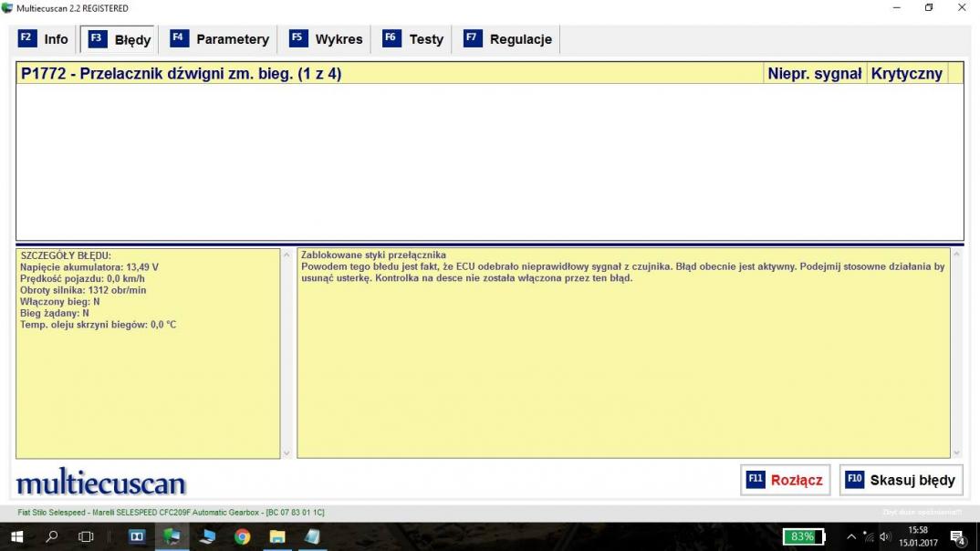Show hidden system tray icons
Image resolution: width=980 pixels, height=551 pixels.
pyautogui.click(x=851, y=536)
